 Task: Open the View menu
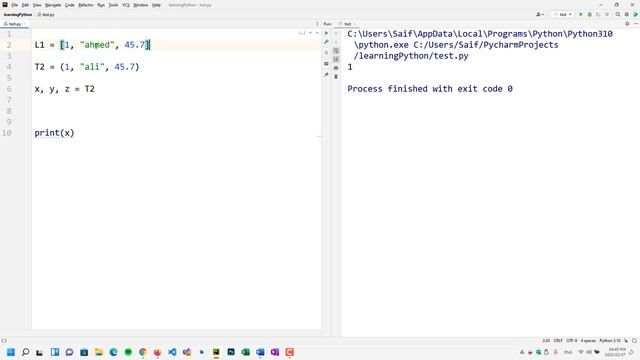[37, 5]
